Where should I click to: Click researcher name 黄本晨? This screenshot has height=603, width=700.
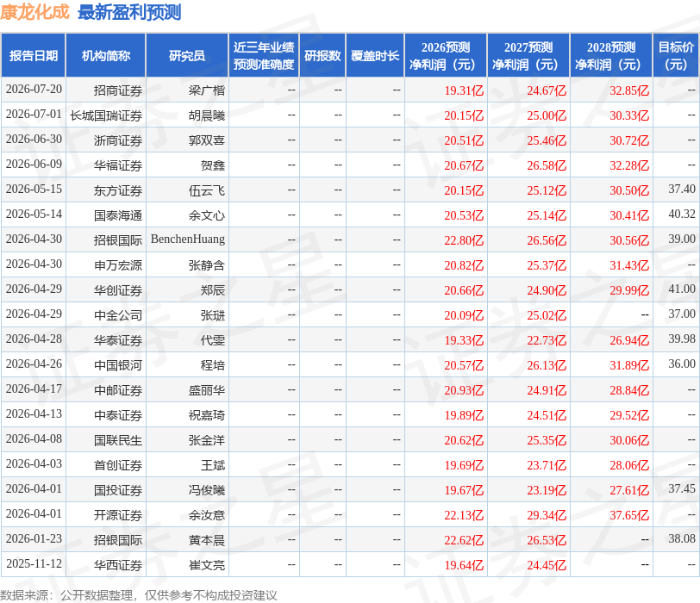click(207, 540)
